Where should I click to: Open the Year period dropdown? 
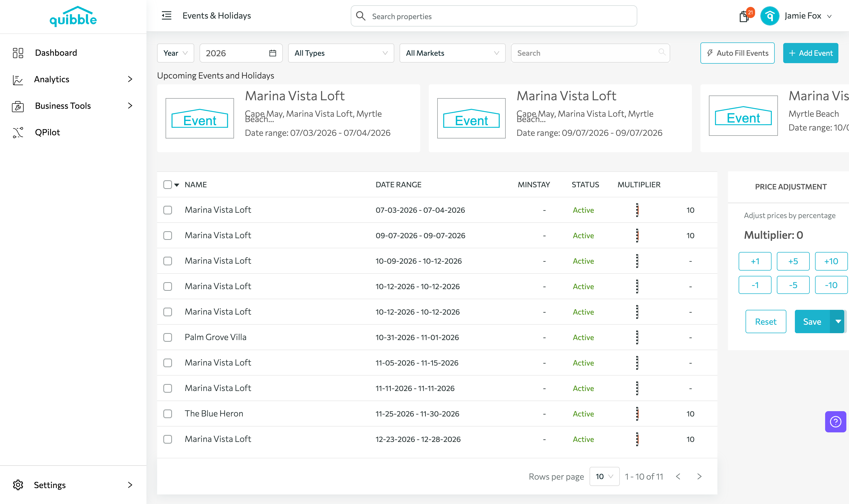coord(176,53)
